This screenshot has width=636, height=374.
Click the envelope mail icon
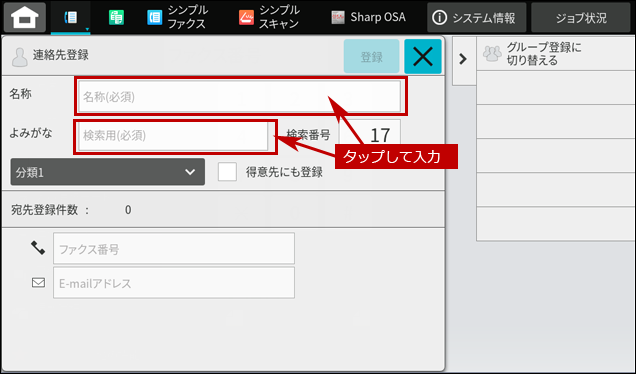click(x=39, y=282)
